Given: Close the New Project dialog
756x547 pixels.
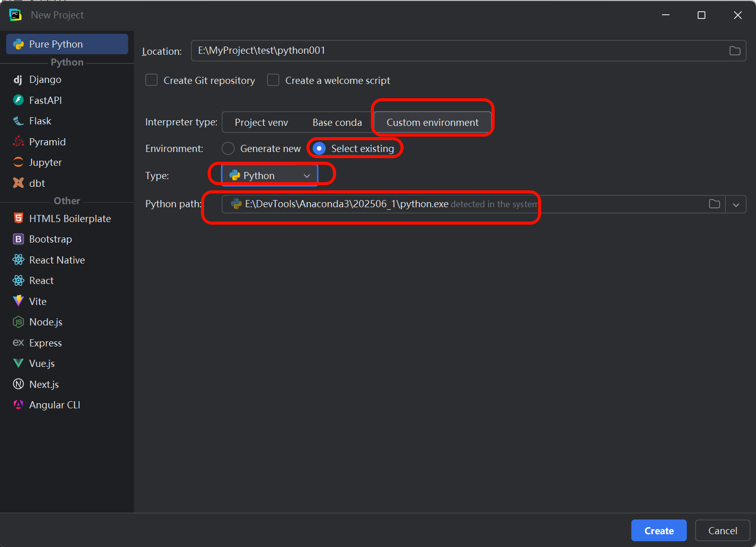Looking at the screenshot, I should [738, 15].
